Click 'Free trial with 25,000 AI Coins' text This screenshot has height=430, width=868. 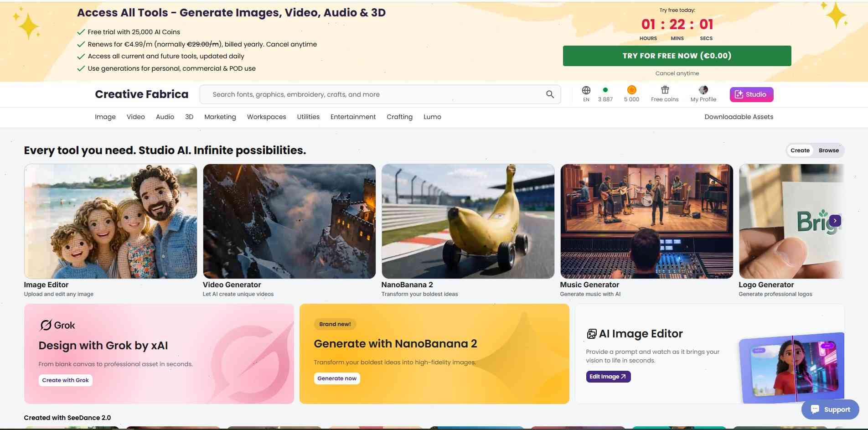pyautogui.click(x=134, y=32)
